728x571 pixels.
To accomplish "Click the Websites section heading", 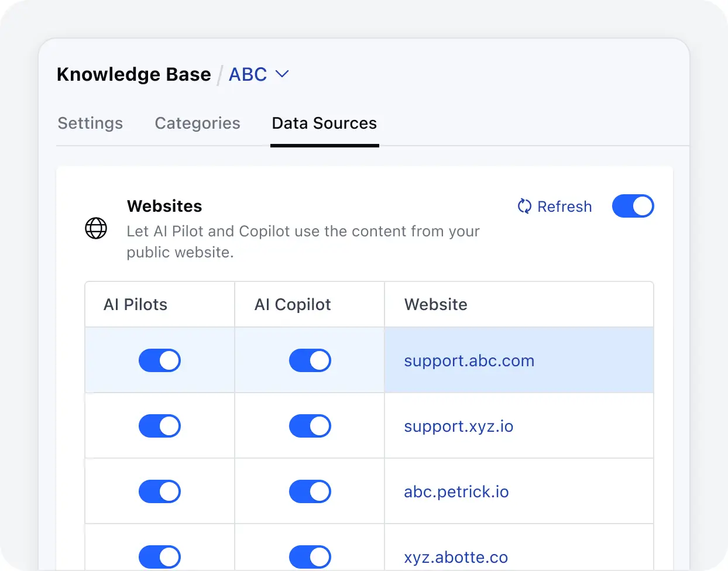I will click(x=164, y=206).
